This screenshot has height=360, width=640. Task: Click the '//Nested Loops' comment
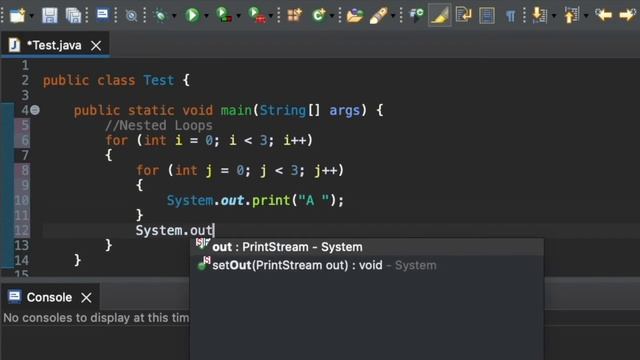pyautogui.click(x=159, y=125)
